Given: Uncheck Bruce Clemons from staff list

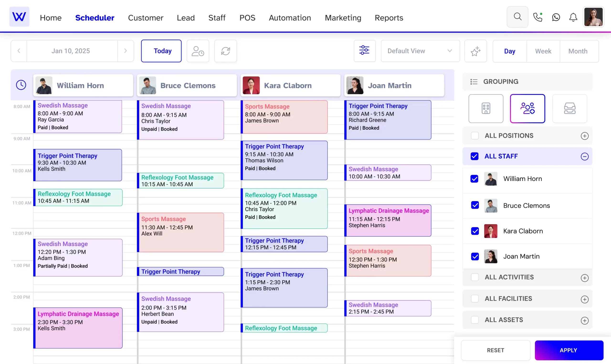Looking at the screenshot, I should click(x=475, y=205).
